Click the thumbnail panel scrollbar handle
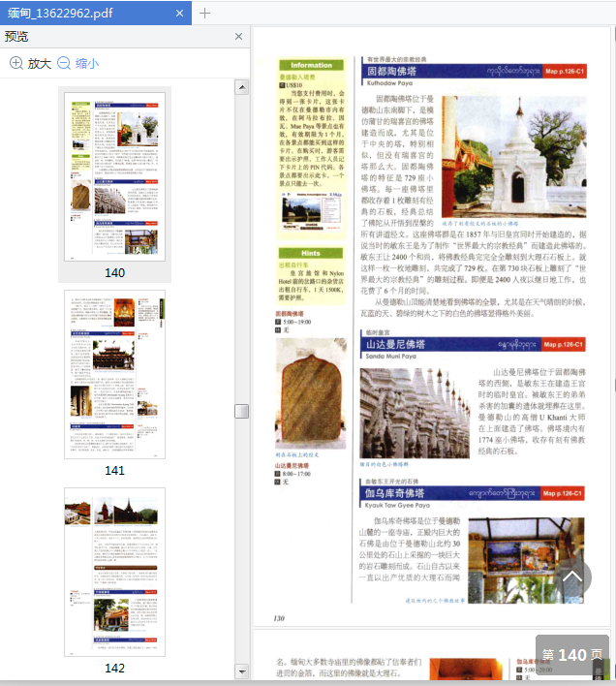The width and height of the screenshot is (616, 686). pos(242,411)
